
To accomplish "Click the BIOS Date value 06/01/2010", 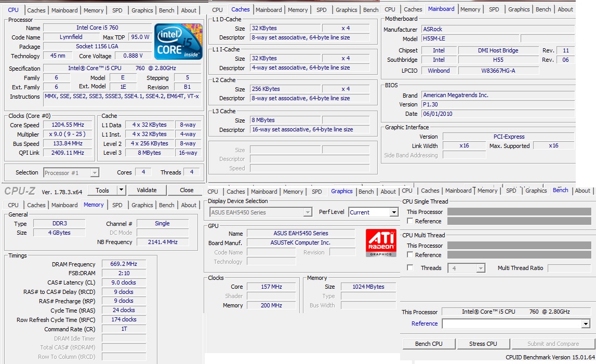I will coord(498,114).
